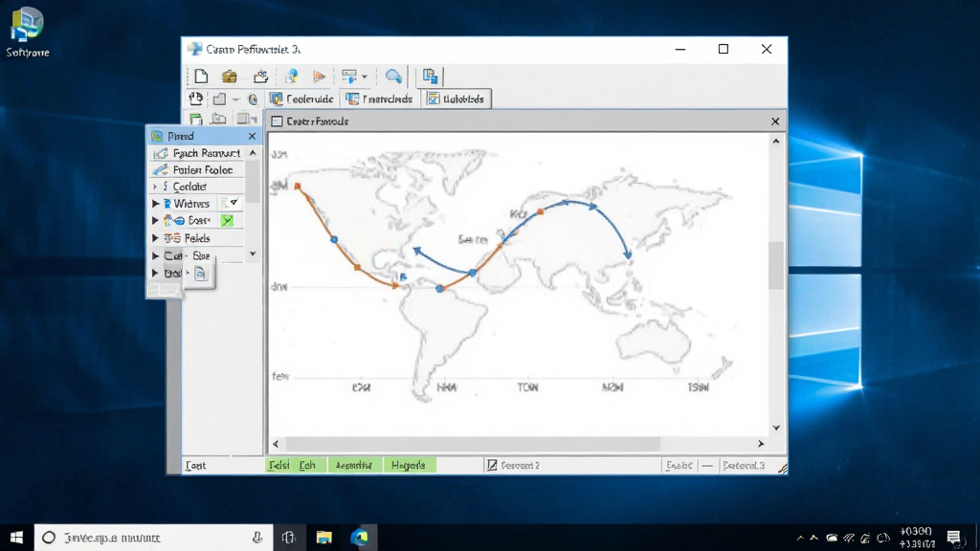
Task: Expand the Cat - Bae tree item
Action: tap(156, 255)
